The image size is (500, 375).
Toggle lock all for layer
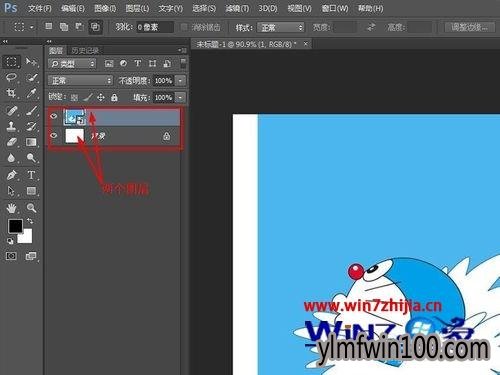click(114, 97)
